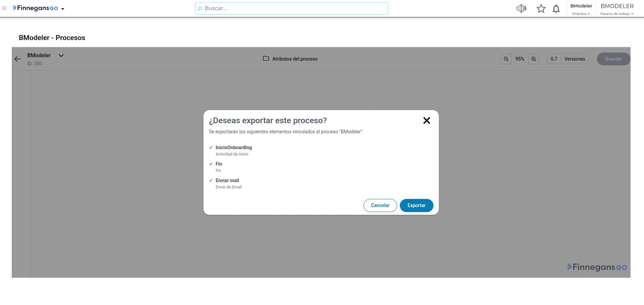Image resolution: width=644 pixels, height=305 pixels.
Task: Confirm with the Exportar button
Action: (416, 205)
